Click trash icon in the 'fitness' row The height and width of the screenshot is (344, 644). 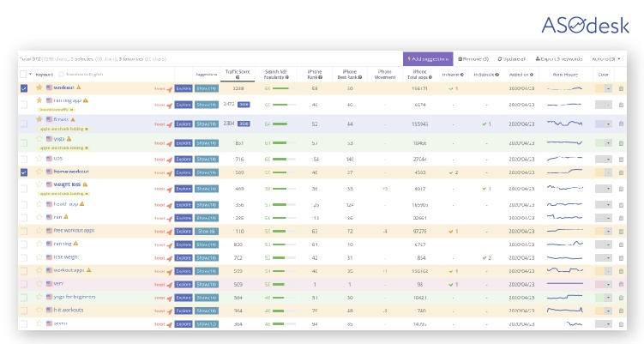[x=621, y=124]
